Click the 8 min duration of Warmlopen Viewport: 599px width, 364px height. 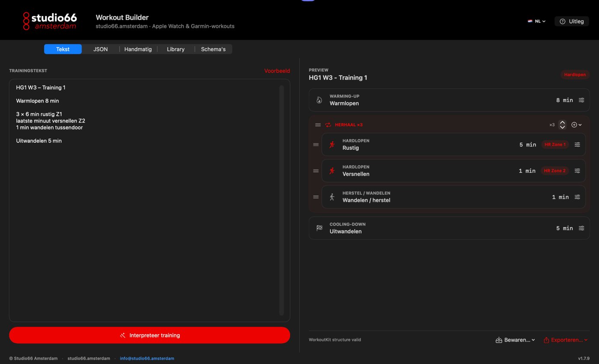pyautogui.click(x=564, y=100)
